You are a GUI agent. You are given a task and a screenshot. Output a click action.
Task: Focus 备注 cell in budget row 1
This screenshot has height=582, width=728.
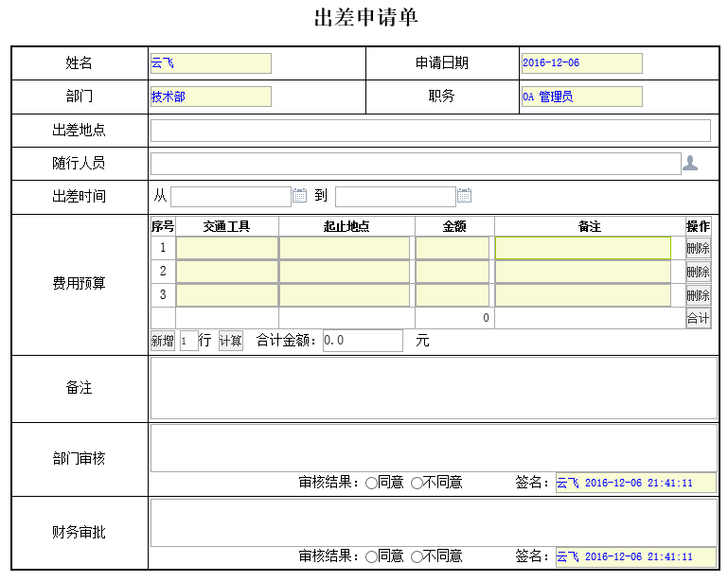(582, 248)
